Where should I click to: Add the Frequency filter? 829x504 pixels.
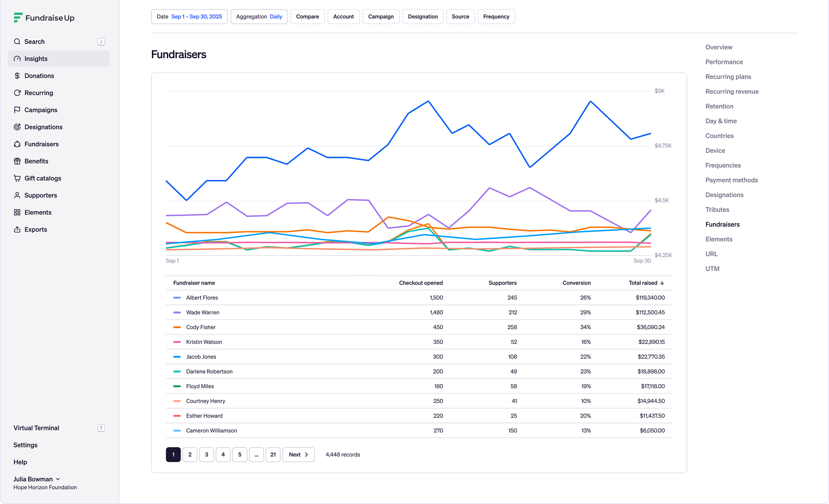point(496,17)
